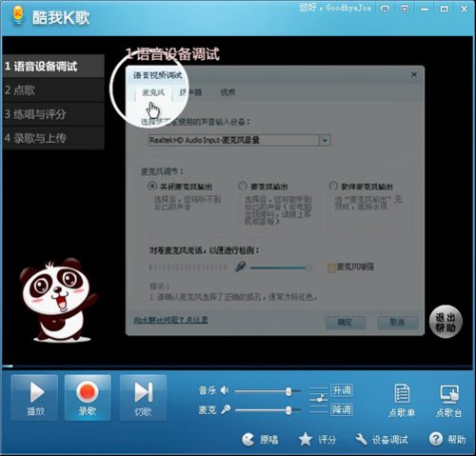The image size is (476, 456).
Task: Select the 关闭麦克风输出 radio button
Action: click(x=152, y=186)
